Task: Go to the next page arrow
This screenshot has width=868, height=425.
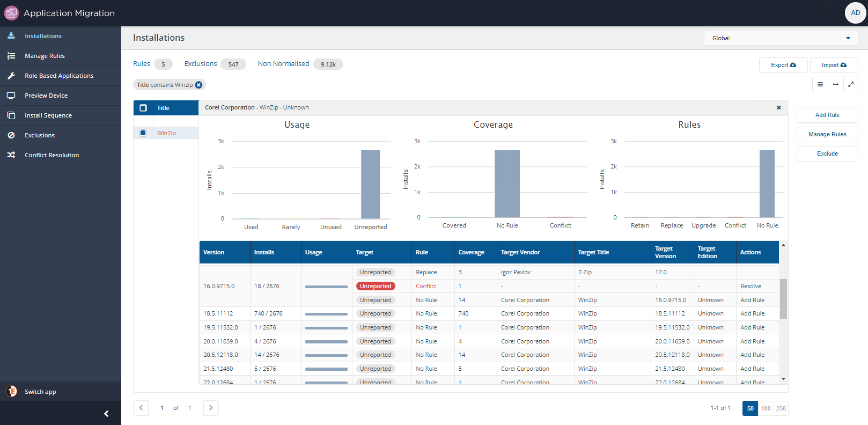Action: [x=211, y=408]
